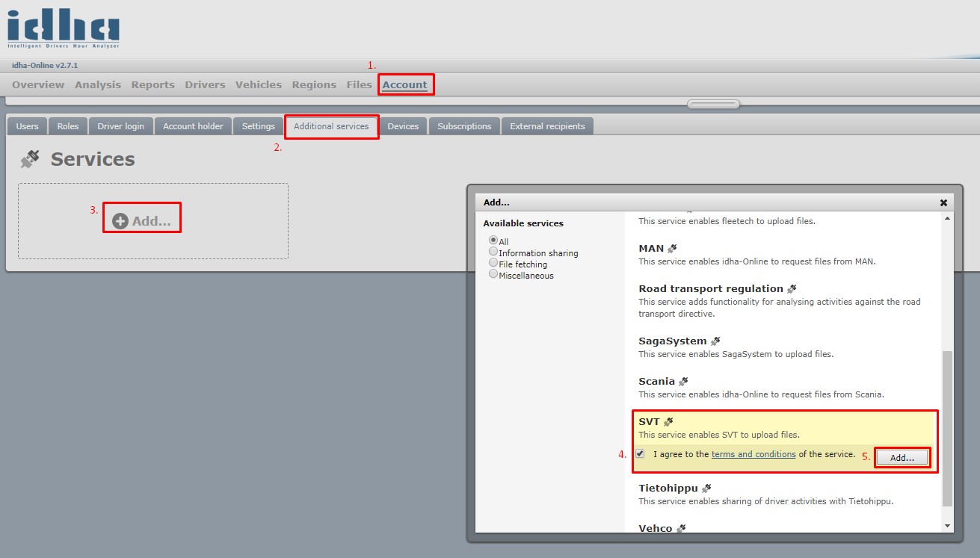Click plug icon next to SVT
The width and height of the screenshot is (980, 558).
pyautogui.click(x=668, y=421)
